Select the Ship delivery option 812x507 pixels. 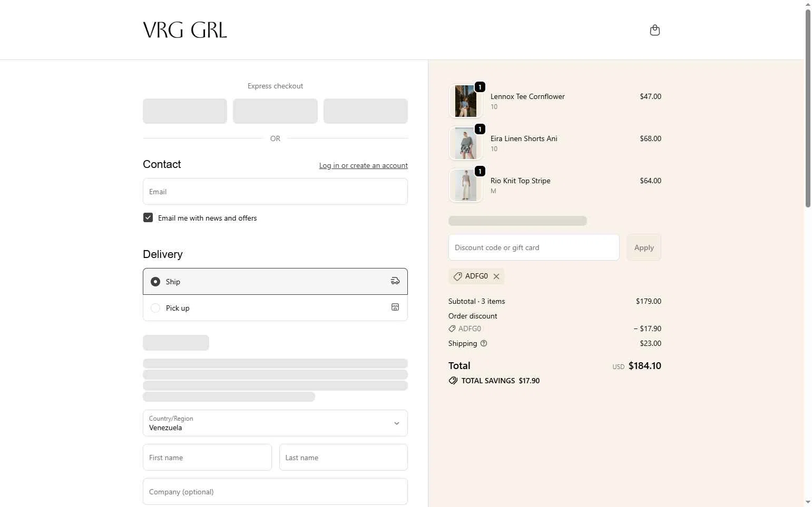click(275, 282)
